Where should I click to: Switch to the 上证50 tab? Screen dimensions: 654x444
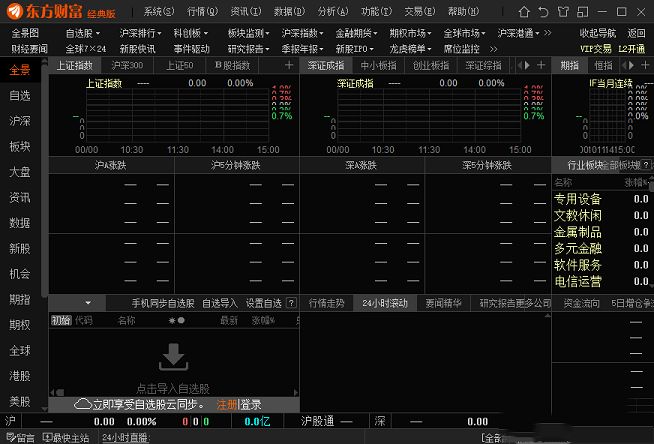pyautogui.click(x=179, y=65)
